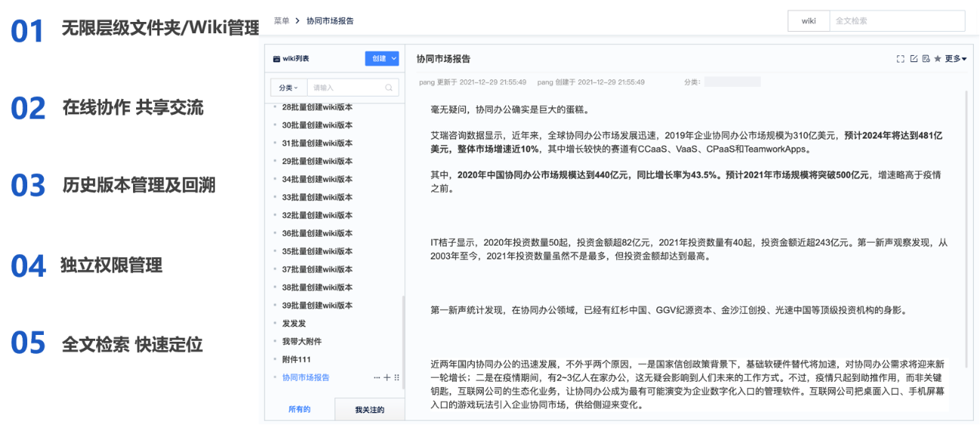Open the more options (…) for 协同市场报告
The image size is (980, 440).
tap(377, 377)
